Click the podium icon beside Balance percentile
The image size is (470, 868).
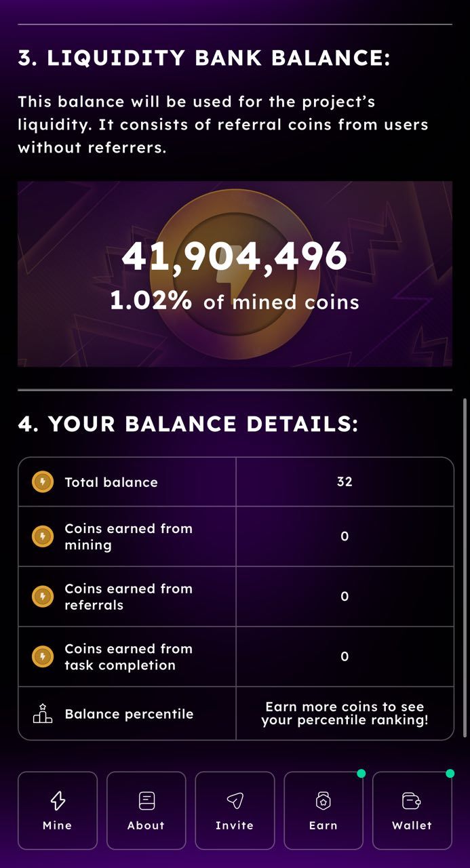point(42,713)
